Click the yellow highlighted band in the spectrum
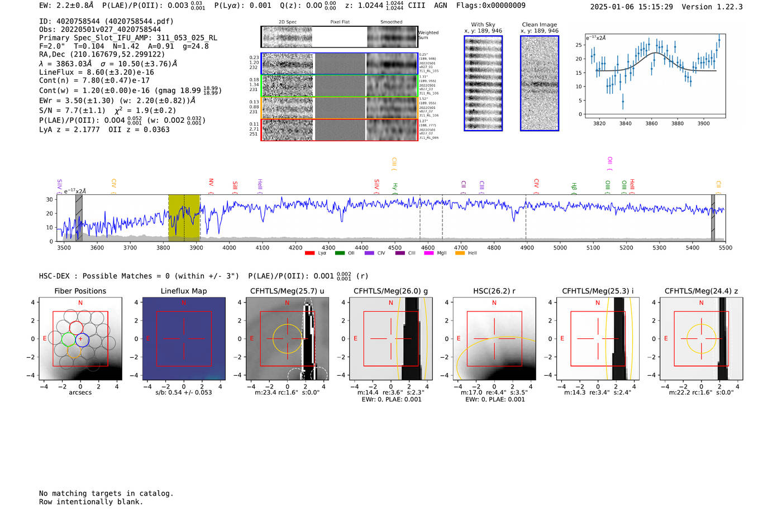Image resolution: width=782 pixels, height=532 pixels. pyautogui.click(x=184, y=218)
